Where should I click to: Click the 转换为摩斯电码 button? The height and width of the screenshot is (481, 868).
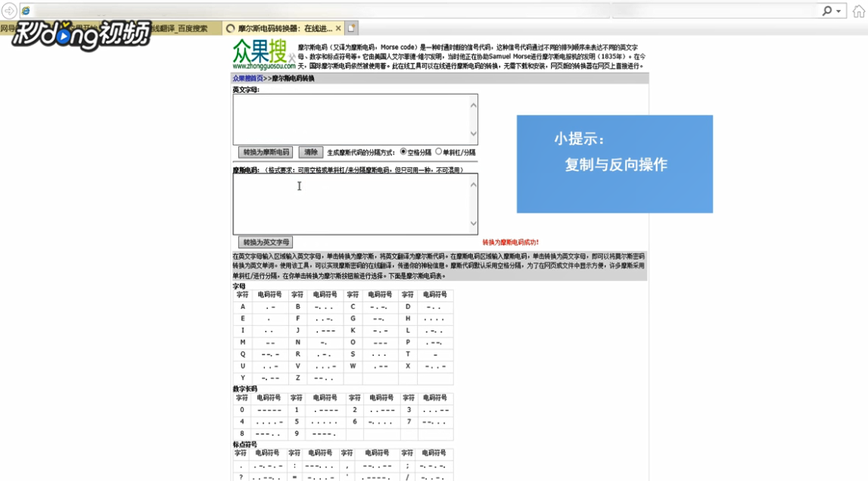(266, 151)
